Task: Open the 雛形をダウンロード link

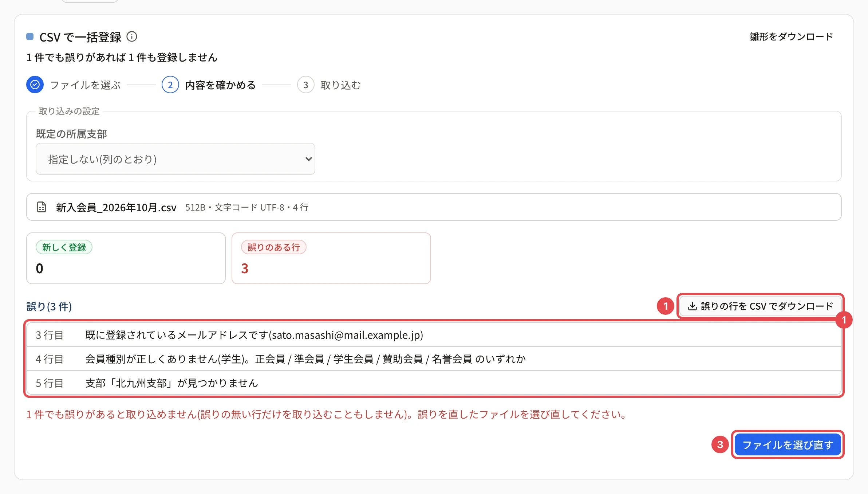Action: point(792,37)
